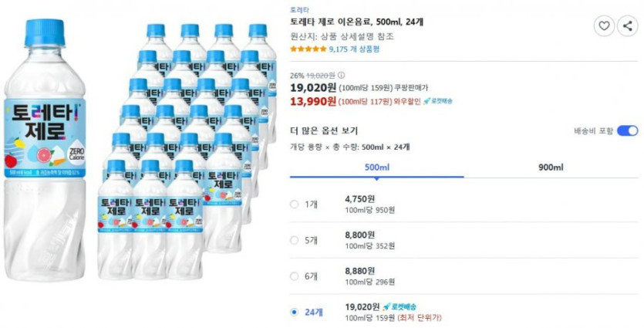
Task: Switch to the 500ml tab
Action: pyautogui.click(x=376, y=167)
